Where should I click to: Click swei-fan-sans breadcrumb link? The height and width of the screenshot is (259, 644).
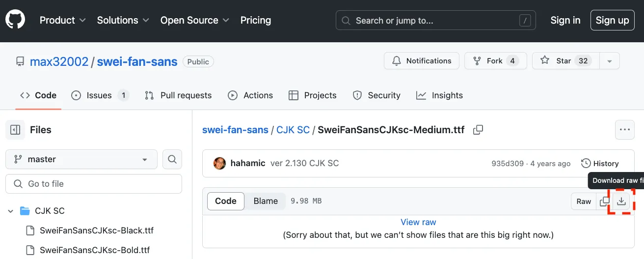click(x=235, y=130)
